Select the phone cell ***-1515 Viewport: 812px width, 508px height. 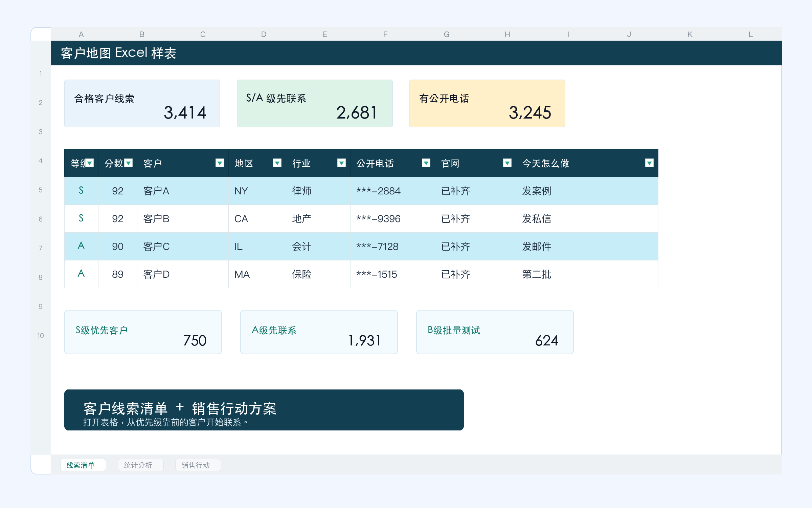392,274
